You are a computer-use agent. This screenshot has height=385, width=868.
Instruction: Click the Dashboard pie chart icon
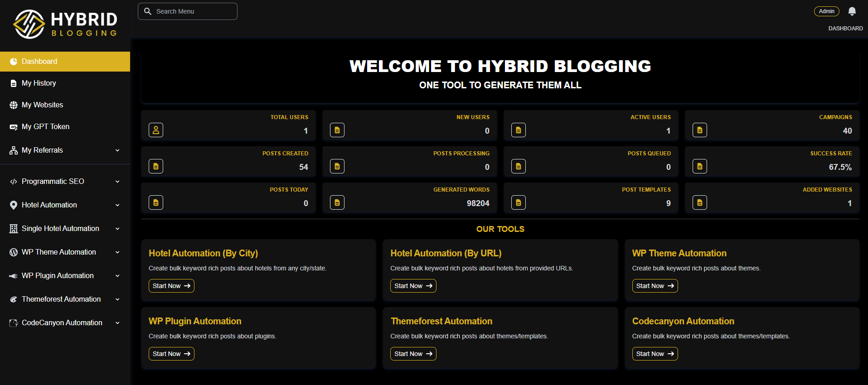pos(14,62)
